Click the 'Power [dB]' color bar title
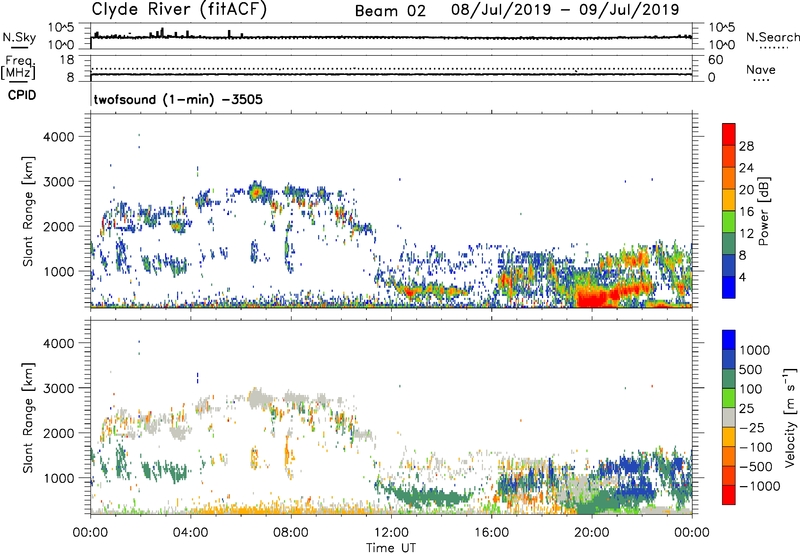This screenshot has height=554, width=800. click(x=763, y=211)
